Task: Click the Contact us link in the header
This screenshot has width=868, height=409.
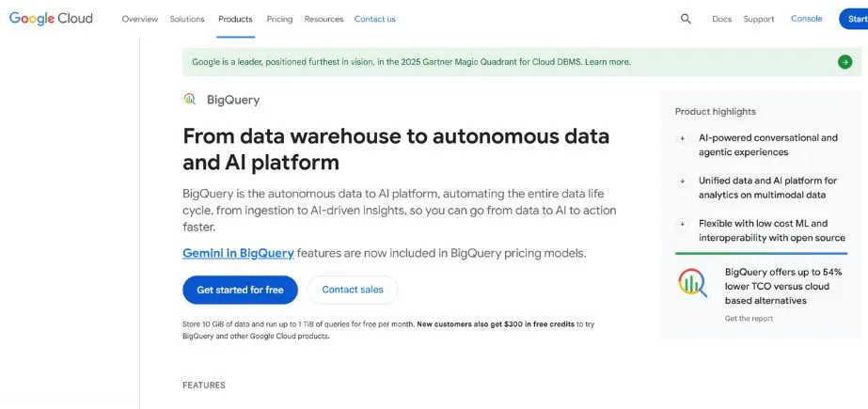Action: pyautogui.click(x=375, y=19)
